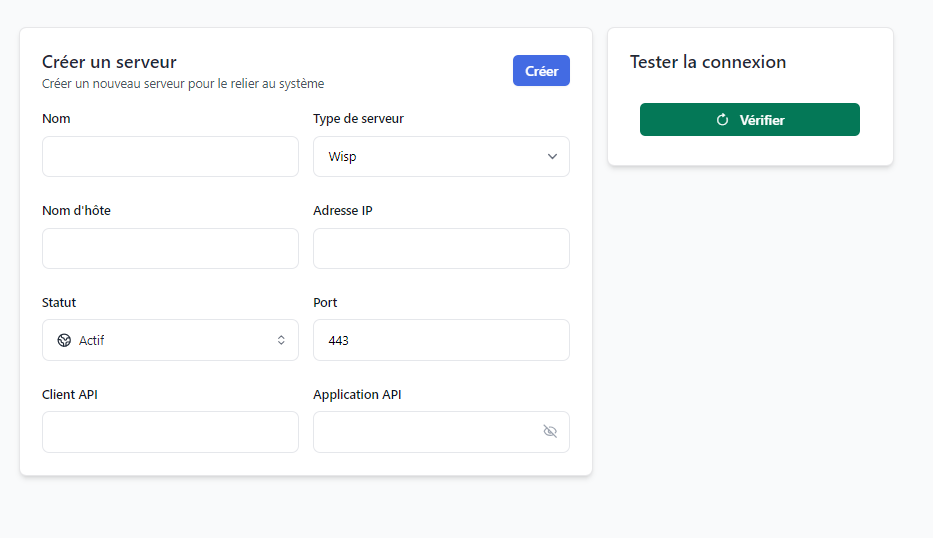Click inside the Application API field

(425, 432)
